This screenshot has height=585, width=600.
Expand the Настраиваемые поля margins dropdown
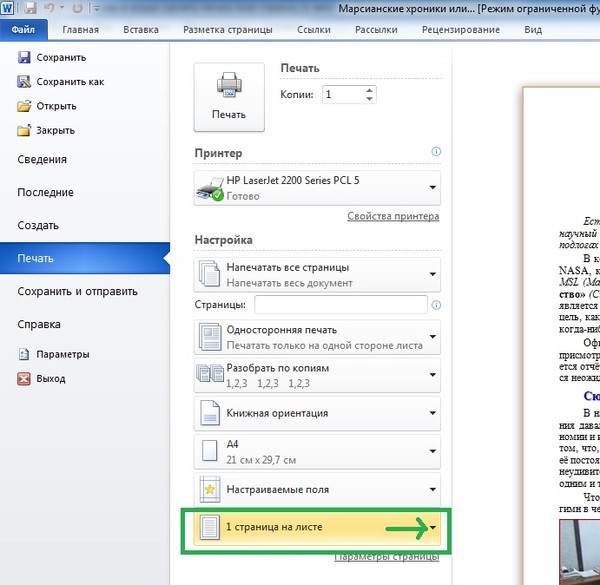point(317,489)
